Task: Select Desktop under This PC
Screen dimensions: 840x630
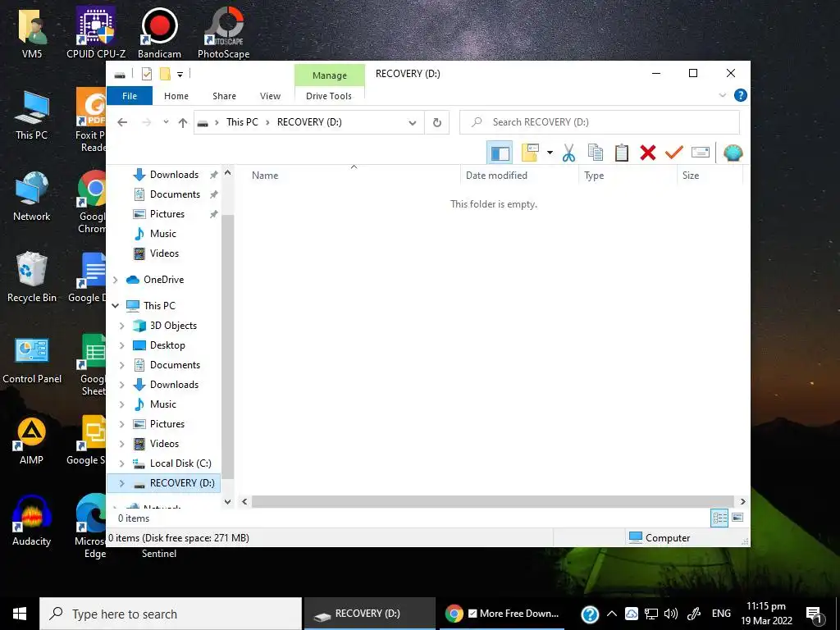Action: coord(167,345)
